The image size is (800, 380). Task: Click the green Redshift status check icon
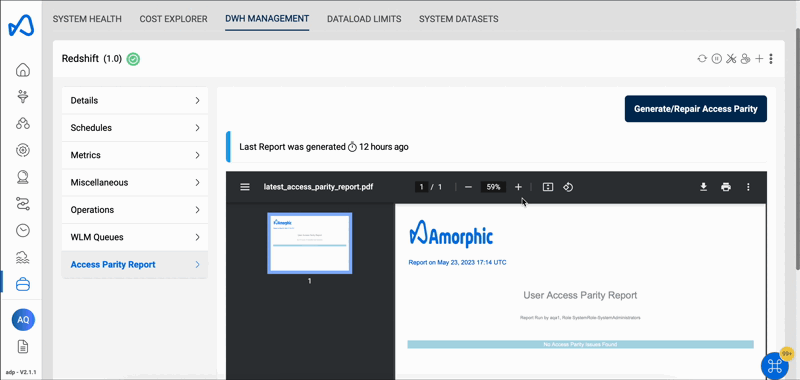tap(133, 59)
